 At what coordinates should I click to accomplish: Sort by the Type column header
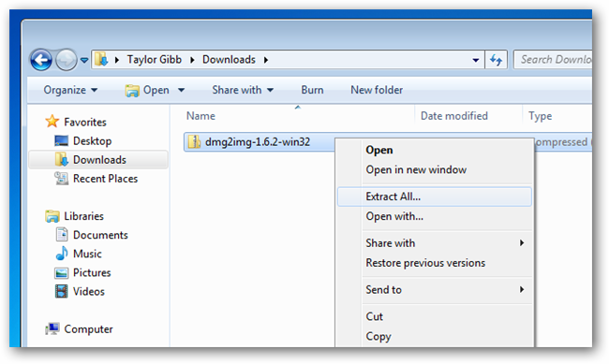(x=540, y=116)
